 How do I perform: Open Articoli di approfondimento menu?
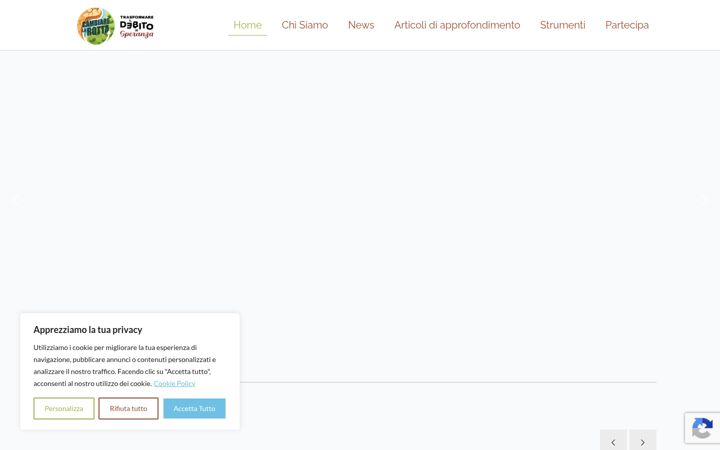[457, 25]
